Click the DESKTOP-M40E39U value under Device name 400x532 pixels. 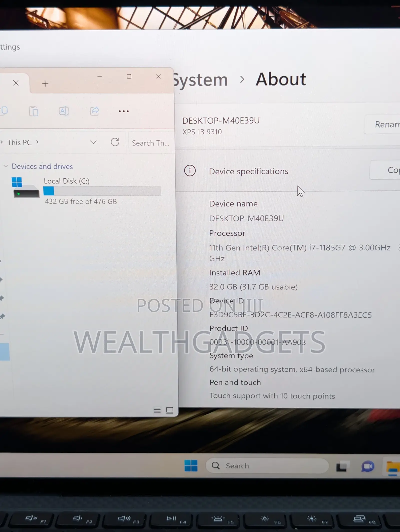pyautogui.click(x=246, y=218)
